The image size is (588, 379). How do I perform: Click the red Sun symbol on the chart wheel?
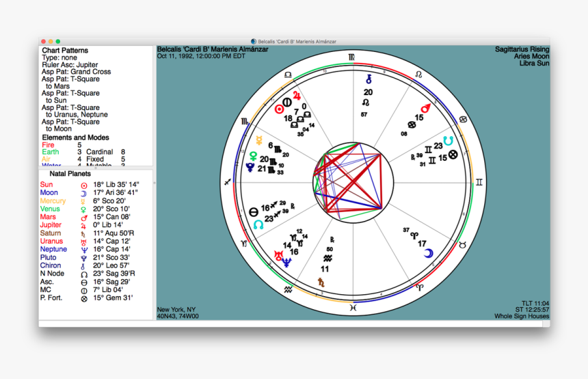(279, 109)
